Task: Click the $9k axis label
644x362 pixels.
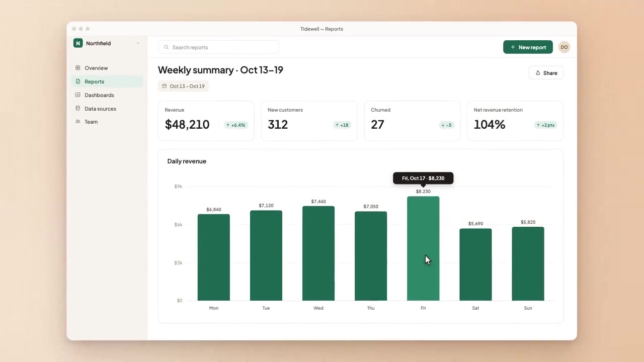Action: (178, 187)
